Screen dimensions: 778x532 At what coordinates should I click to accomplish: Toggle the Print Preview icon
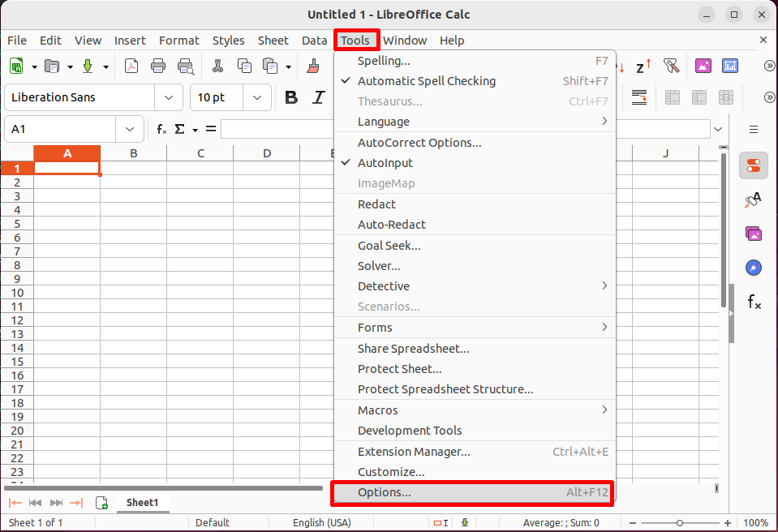(x=186, y=66)
